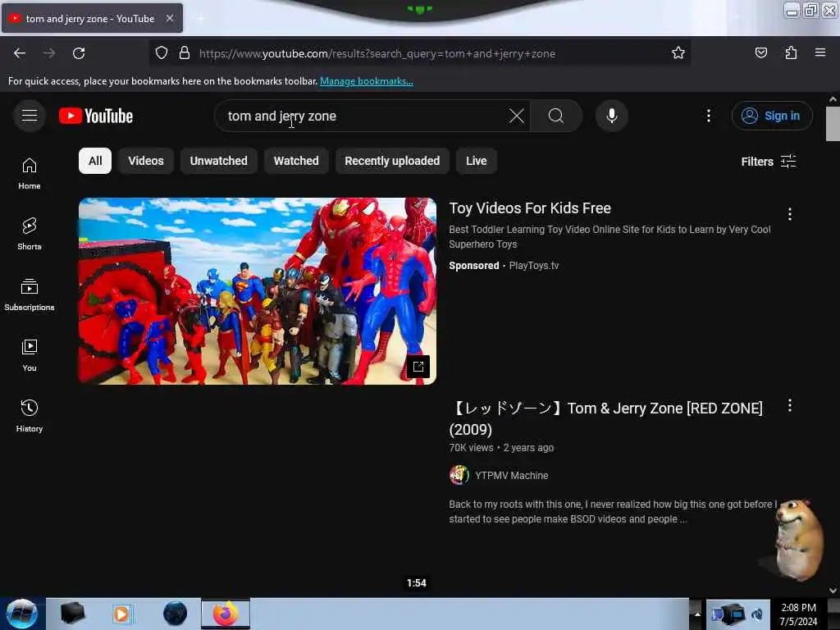The width and height of the screenshot is (840, 630).
Task: Open Subscriptions in the sidebar
Action: (x=30, y=294)
